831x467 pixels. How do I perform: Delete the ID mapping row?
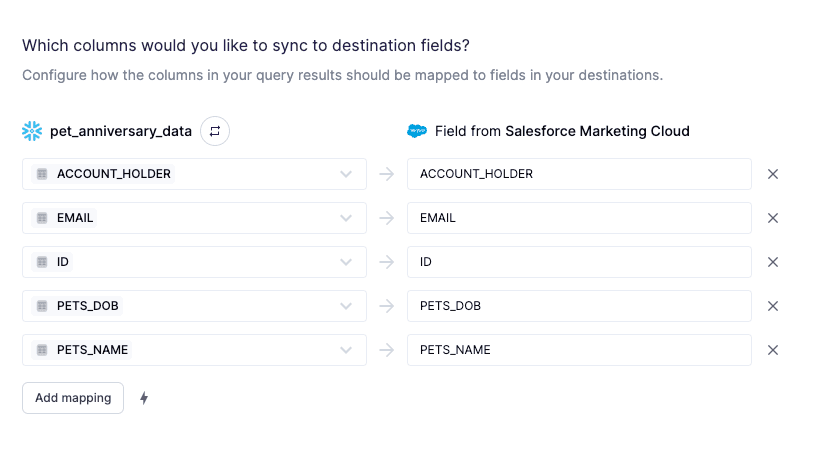coord(772,262)
